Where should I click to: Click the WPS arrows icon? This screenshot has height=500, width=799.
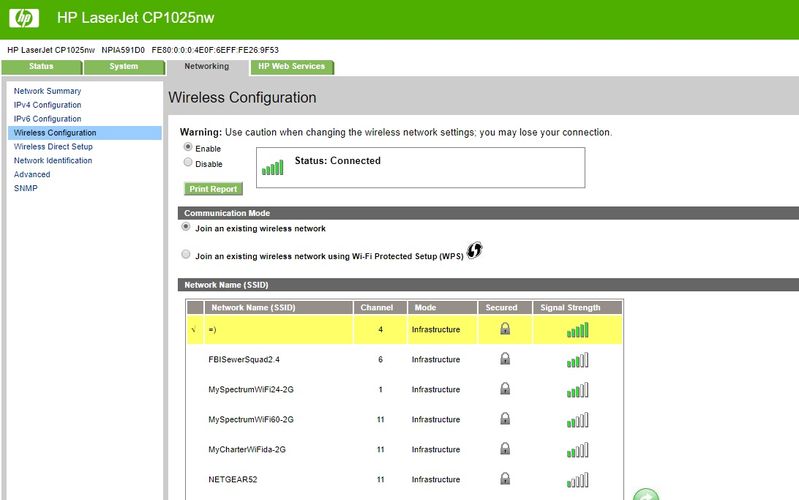tap(474, 250)
